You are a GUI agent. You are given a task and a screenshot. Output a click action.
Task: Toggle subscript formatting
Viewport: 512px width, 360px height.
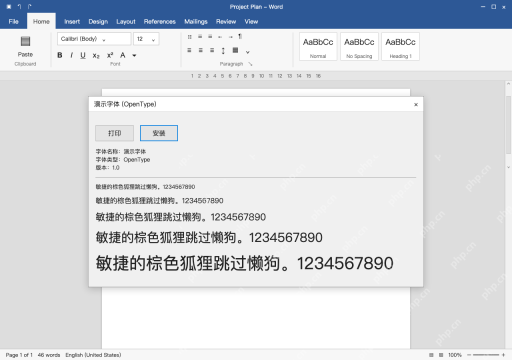tap(96, 55)
